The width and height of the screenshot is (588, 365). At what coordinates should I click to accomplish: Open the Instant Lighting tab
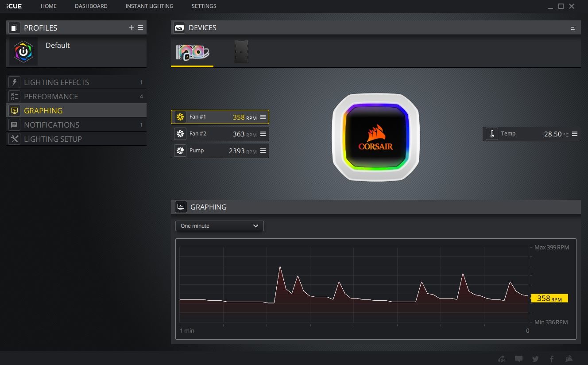tap(150, 6)
